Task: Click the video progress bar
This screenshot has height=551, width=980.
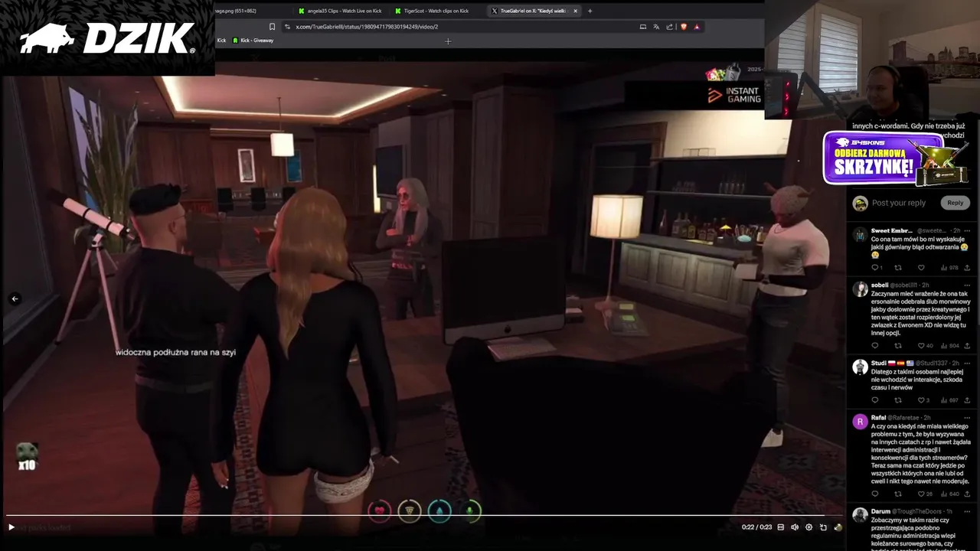Action: pyautogui.click(x=423, y=515)
